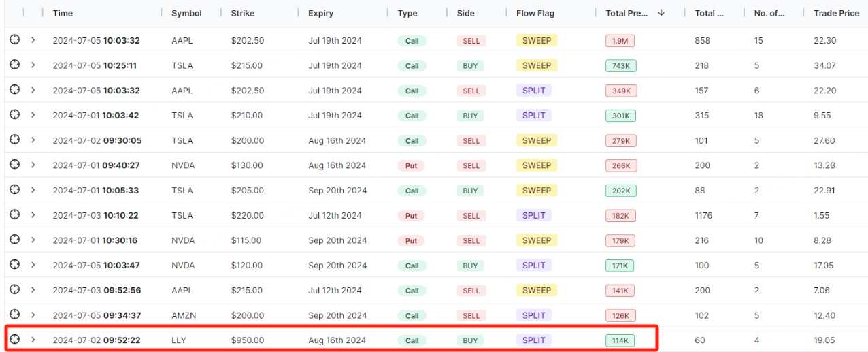Click the crosshair icon on the NVDA 179K row
Screen dimensions: 868x352
point(15,240)
